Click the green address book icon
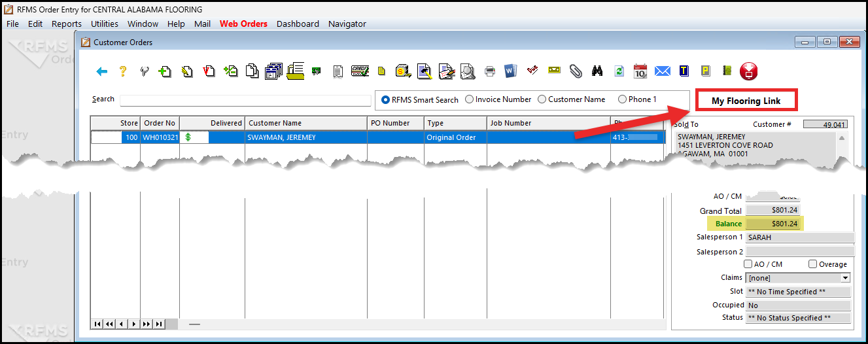This screenshot has width=868, height=344. coord(727,71)
